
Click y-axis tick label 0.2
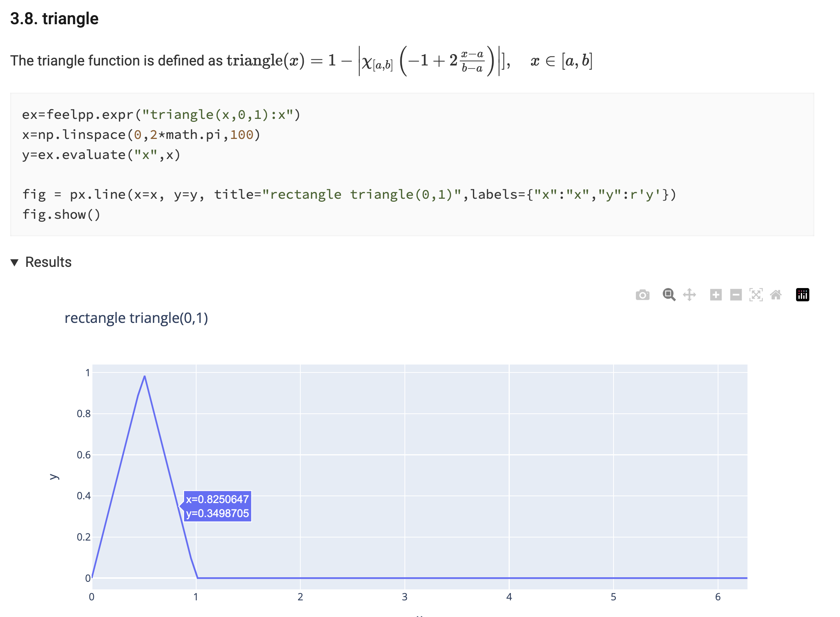pyautogui.click(x=84, y=537)
